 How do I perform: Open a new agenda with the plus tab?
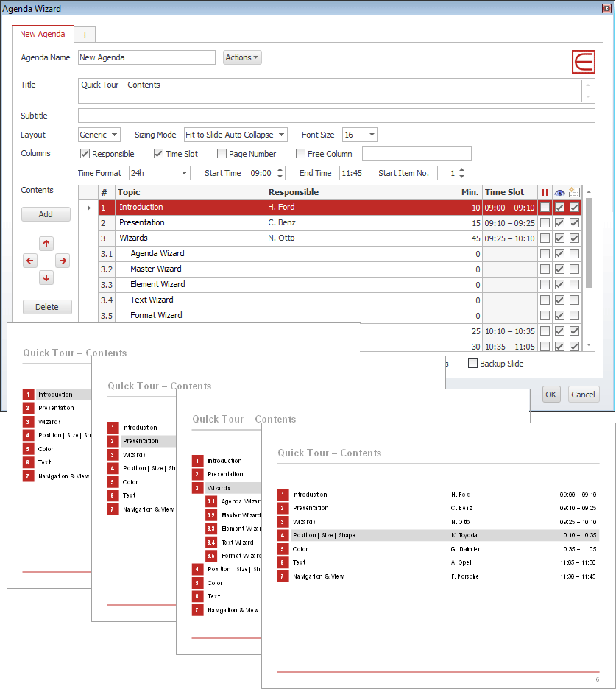tap(84, 34)
